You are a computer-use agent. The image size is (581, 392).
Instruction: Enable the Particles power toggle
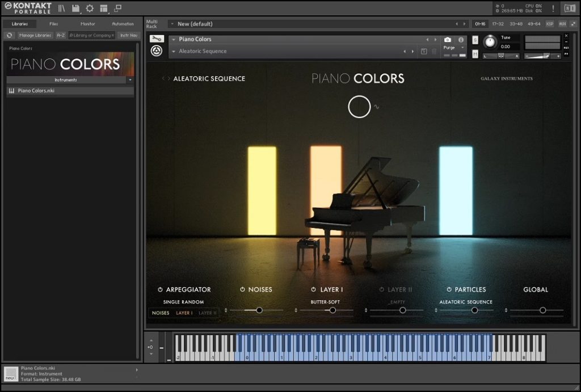[x=449, y=289]
